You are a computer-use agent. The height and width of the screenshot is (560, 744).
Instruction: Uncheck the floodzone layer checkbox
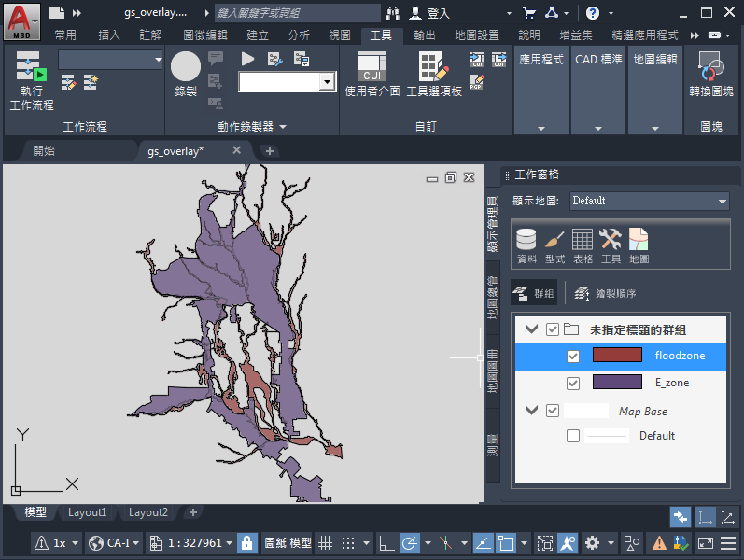pyautogui.click(x=573, y=356)
